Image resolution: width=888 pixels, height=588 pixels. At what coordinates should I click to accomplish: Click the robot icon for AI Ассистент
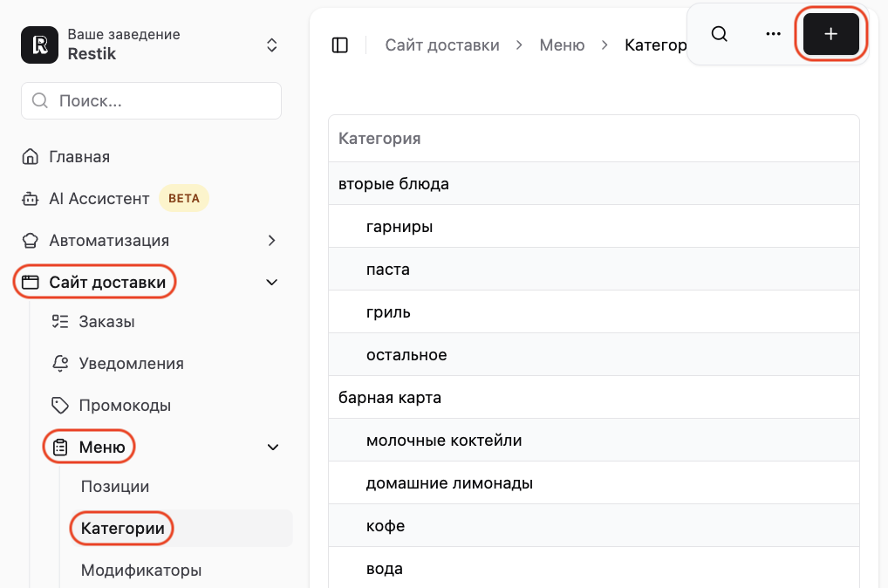[30, 199]
